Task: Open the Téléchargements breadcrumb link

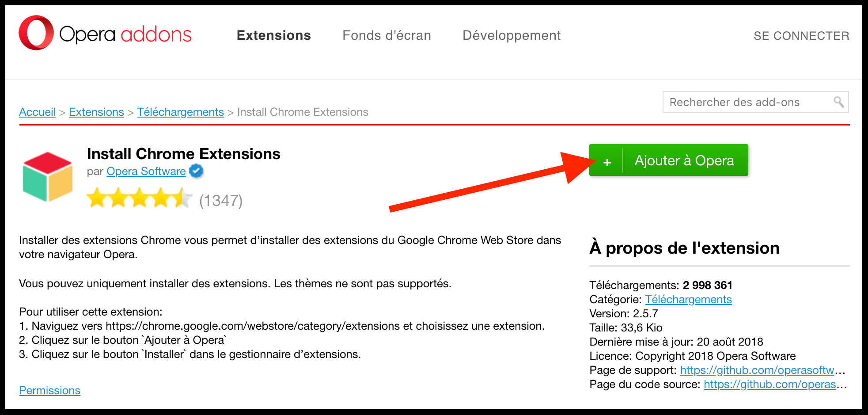Action: pos(180,112)
